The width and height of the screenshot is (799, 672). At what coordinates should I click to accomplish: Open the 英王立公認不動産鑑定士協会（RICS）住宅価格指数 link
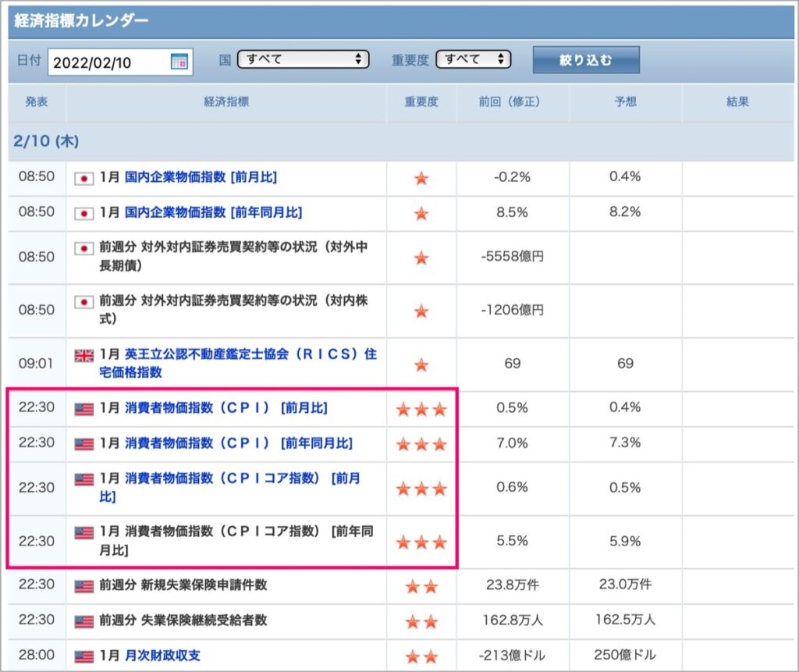click(x=238, y=363)
